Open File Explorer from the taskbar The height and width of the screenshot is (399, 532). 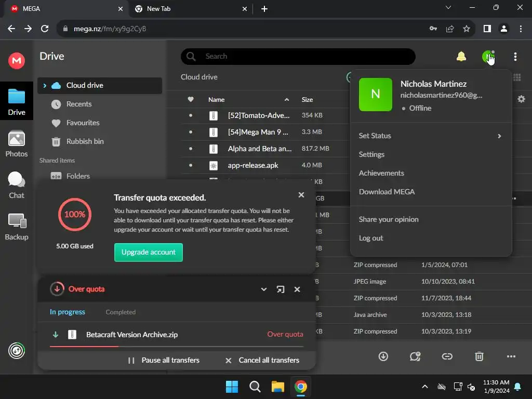pyautogui.click(x=277, y=387)
